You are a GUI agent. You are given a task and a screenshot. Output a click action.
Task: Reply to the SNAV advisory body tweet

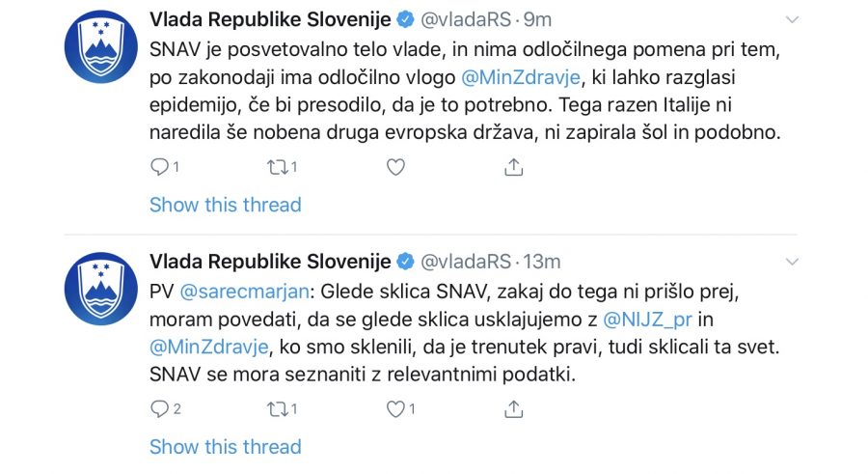click(x=160, y=167)
